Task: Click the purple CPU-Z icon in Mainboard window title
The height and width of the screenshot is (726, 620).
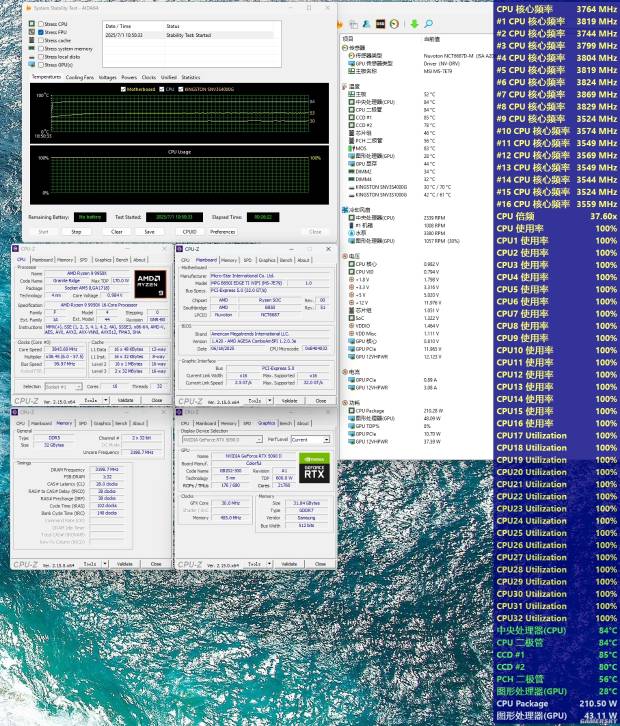Action: click(180, 249)
